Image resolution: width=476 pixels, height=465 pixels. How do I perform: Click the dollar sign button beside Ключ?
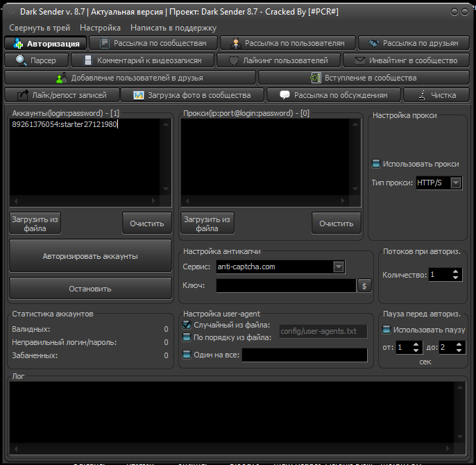coord(365,285)
